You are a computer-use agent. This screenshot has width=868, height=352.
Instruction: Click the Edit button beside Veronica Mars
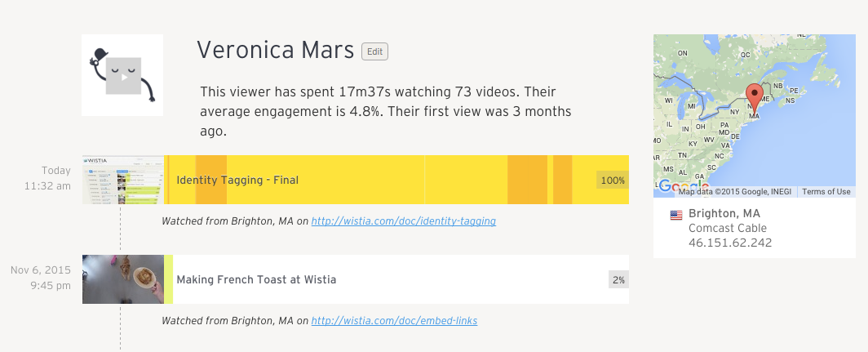[x=374, y=51]
